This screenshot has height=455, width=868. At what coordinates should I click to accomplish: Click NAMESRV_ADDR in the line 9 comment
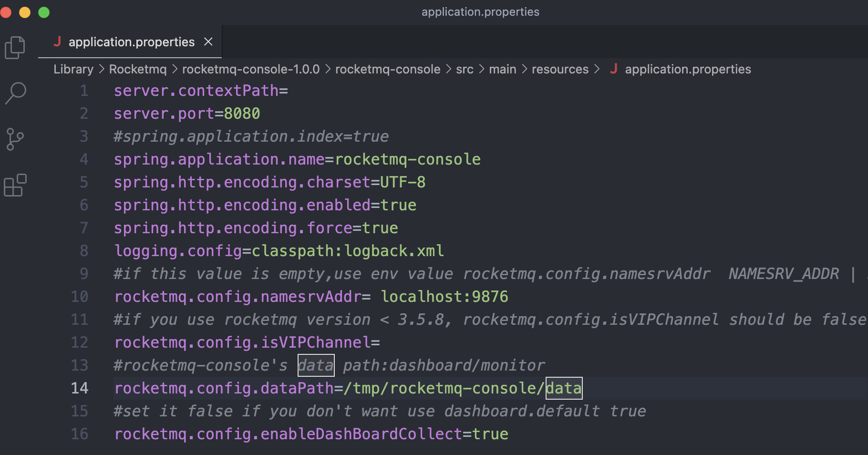(x=784, y=274)
